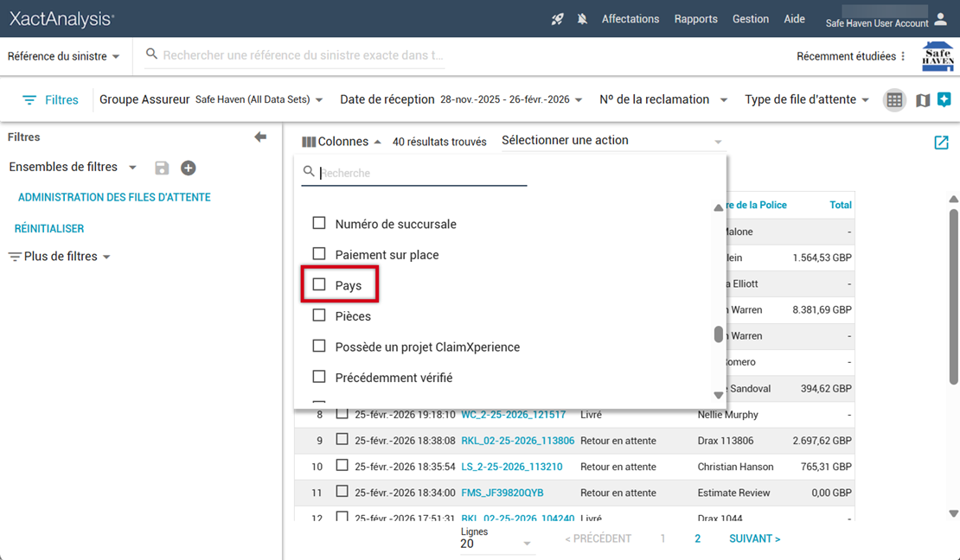Click the muted notifications bell icon
960x560 pixels.
point(582,19)
